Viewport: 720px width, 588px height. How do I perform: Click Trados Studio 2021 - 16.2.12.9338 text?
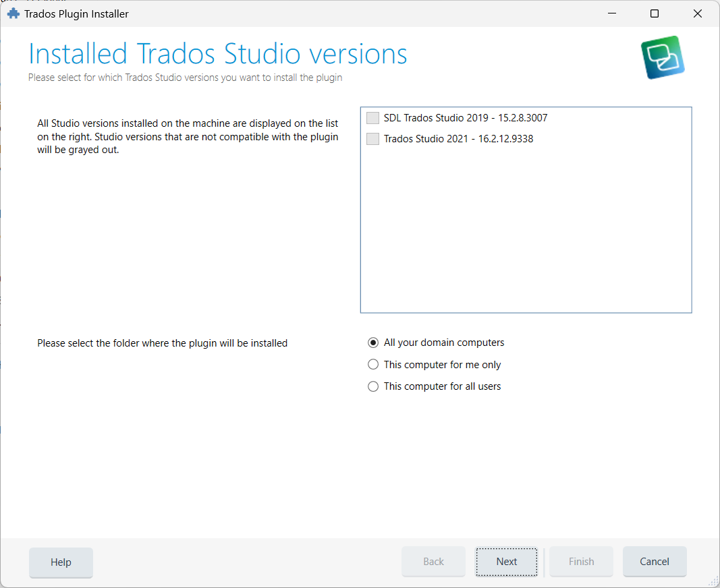click(459, 139)
